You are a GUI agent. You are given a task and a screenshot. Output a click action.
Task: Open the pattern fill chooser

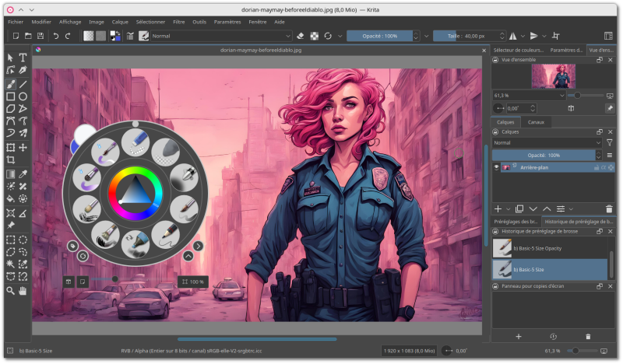(101, 36)
